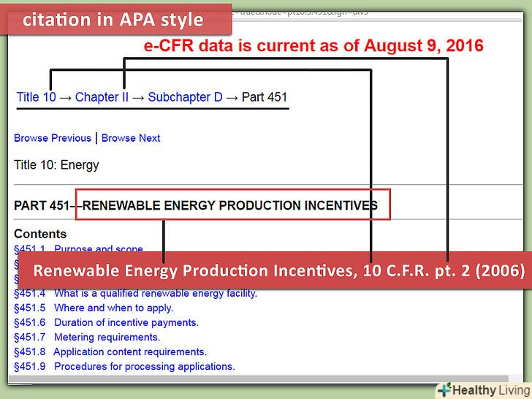
Task: Open §451.8 Application content requirements
Action: click(110, 351)
